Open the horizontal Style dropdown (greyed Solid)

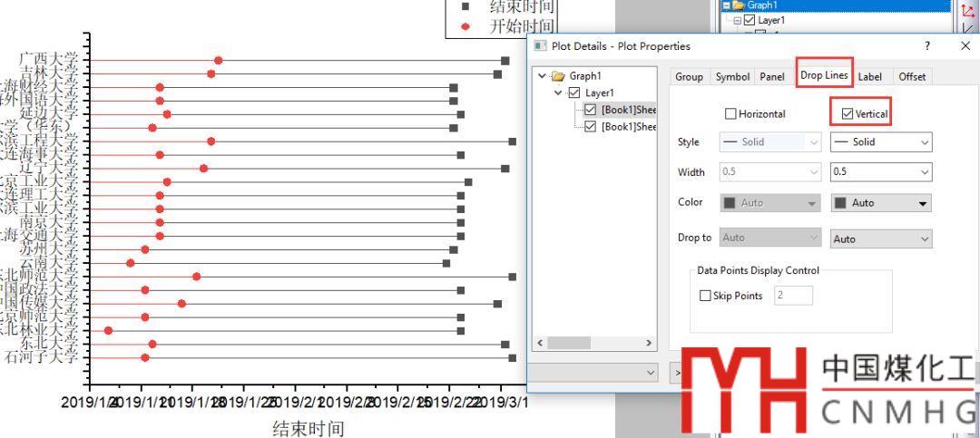tap(770, 141)
